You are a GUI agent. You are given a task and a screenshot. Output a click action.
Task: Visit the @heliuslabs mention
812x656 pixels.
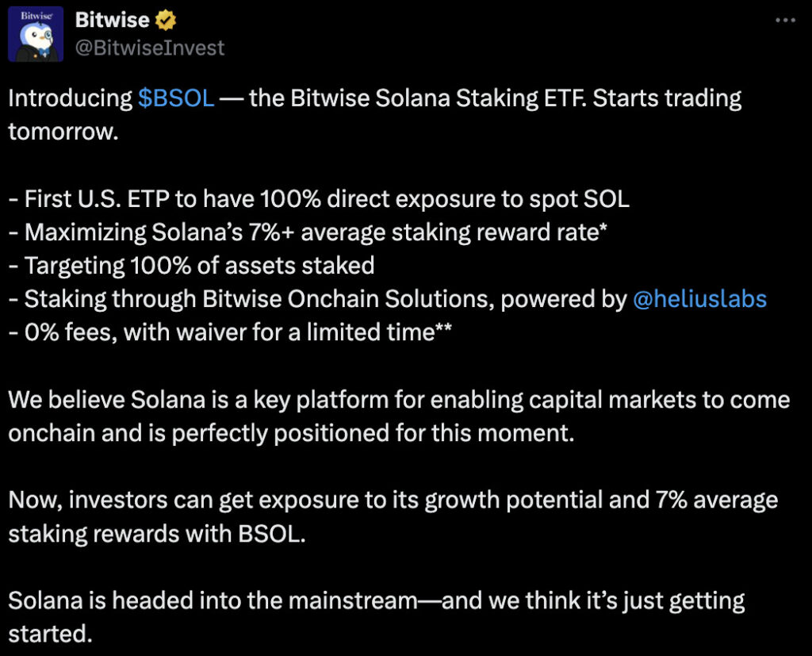tap(699, 298)
